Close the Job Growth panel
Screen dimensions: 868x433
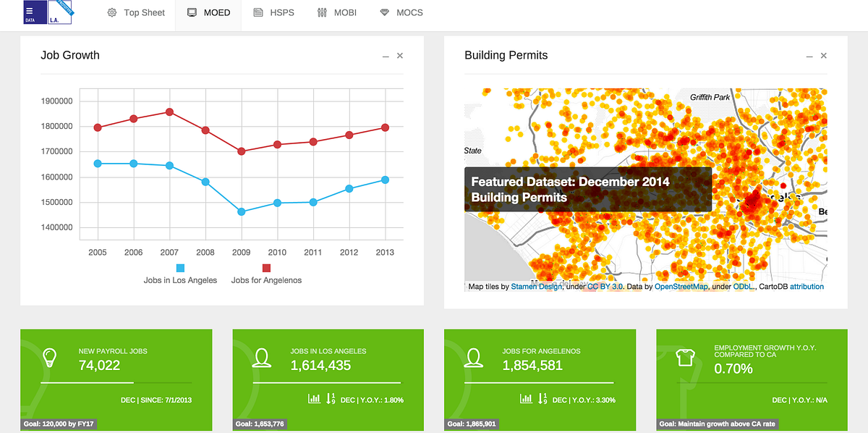[x=400, y=56]
